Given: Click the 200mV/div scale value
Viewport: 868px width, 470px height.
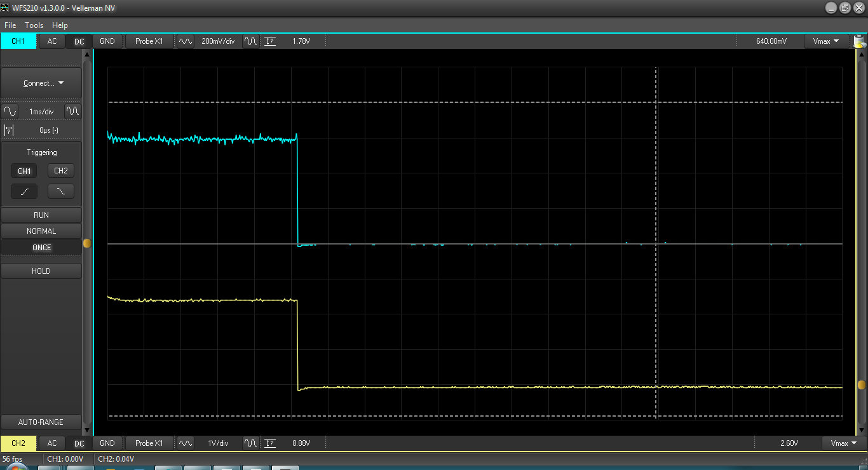Looking at the screenshot, I should [218, 41].
